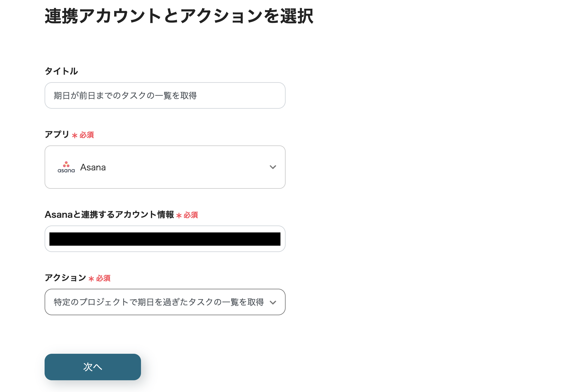The image size is (579, 392).
Task: Expand the app selection dropdown showing Asana
Action: (165, 167)
